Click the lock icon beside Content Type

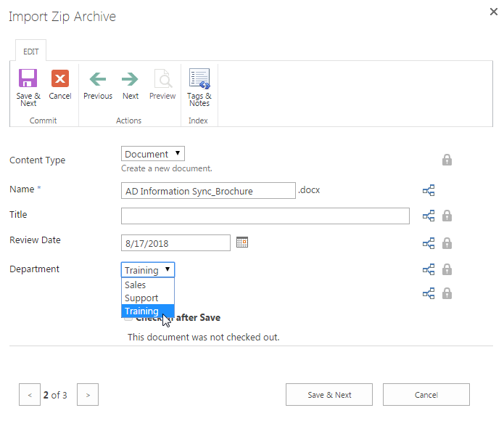[x=447, y=160]
